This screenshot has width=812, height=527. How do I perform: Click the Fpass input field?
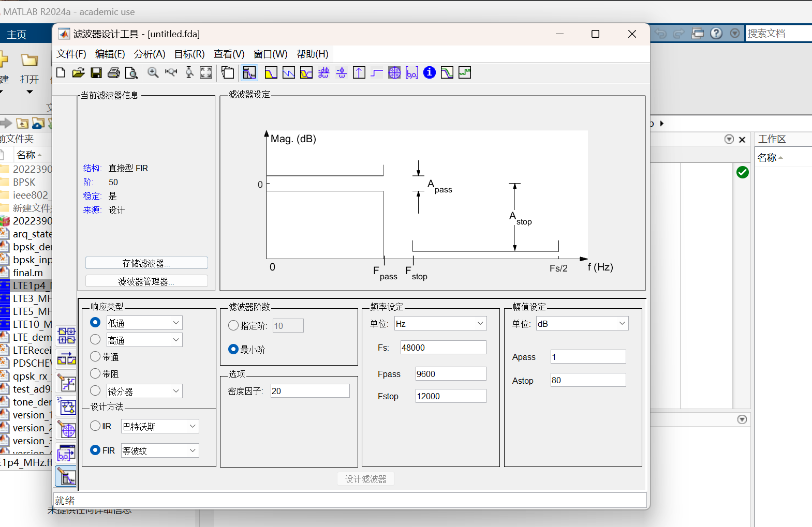point(451,373)
